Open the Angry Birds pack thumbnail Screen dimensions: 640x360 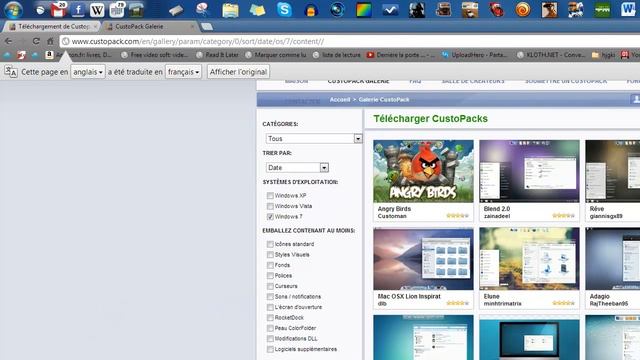[423, 171]
